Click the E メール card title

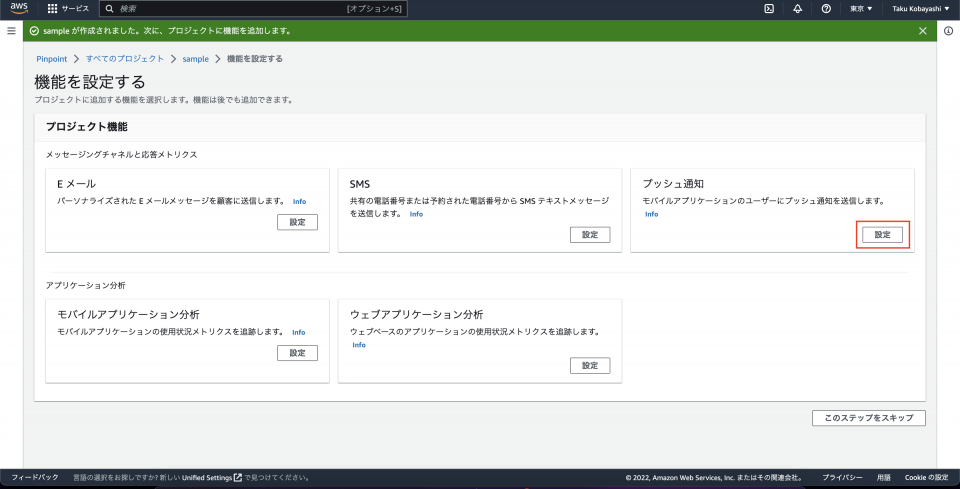(x=77, y=184)
